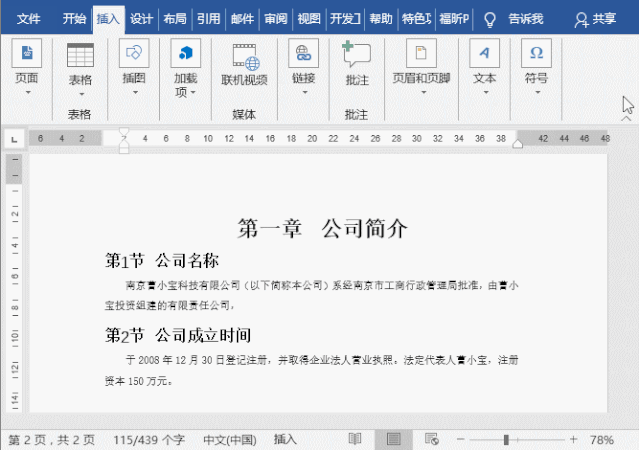This screenshot has width=639, height=450.
Task: Switch to Web Layout view icon
Action: 431,439
